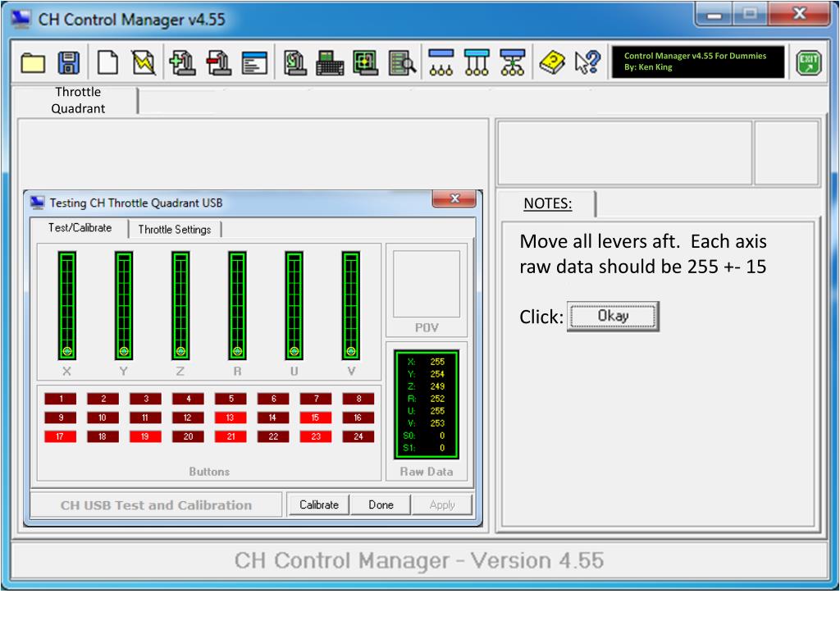
Task: Select the blue bar branching mode icon
Action: (513, 62)
